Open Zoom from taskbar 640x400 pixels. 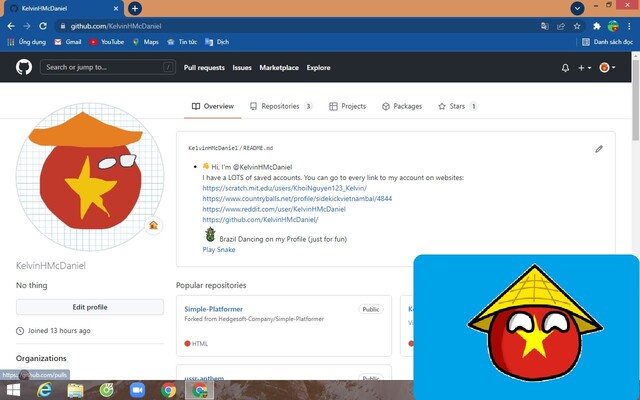pyautogui.click(x=138, y=390)
